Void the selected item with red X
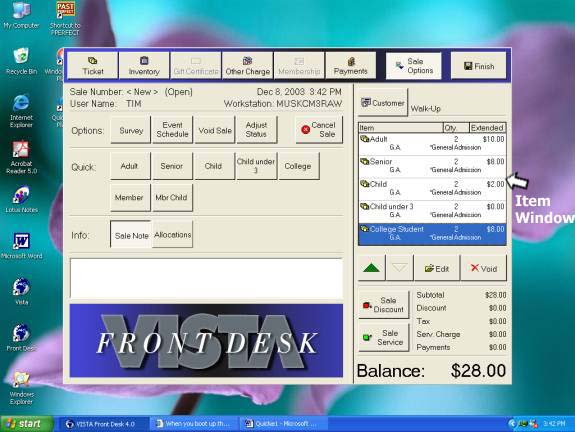 [x=484, y=268]
